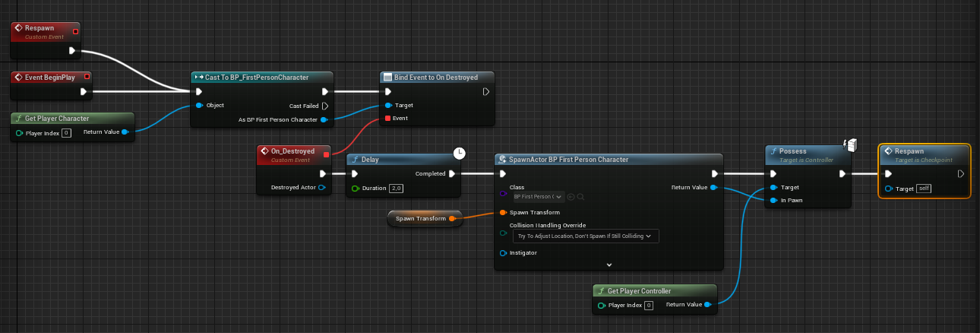Click the self field on Respawn Target
This screenshot has width=980, height=333.
924,188
